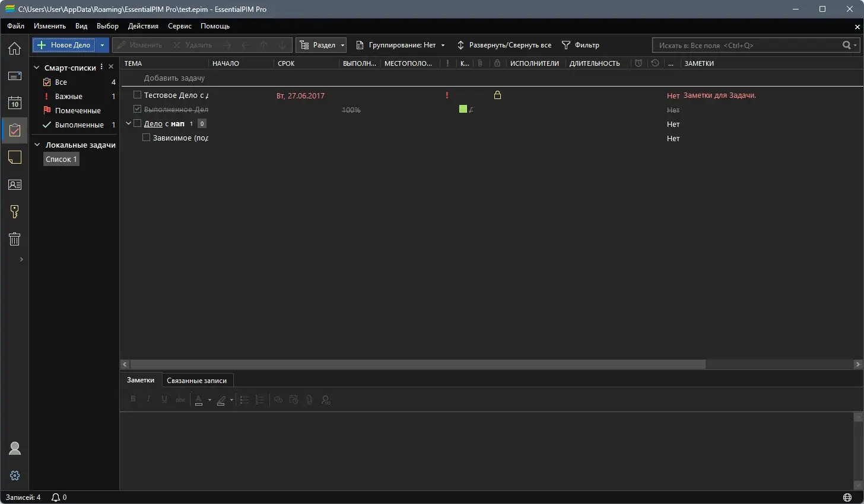
Task: Pick highlight color marker icon
Action: pyautogui.click(x=221, y=400)
